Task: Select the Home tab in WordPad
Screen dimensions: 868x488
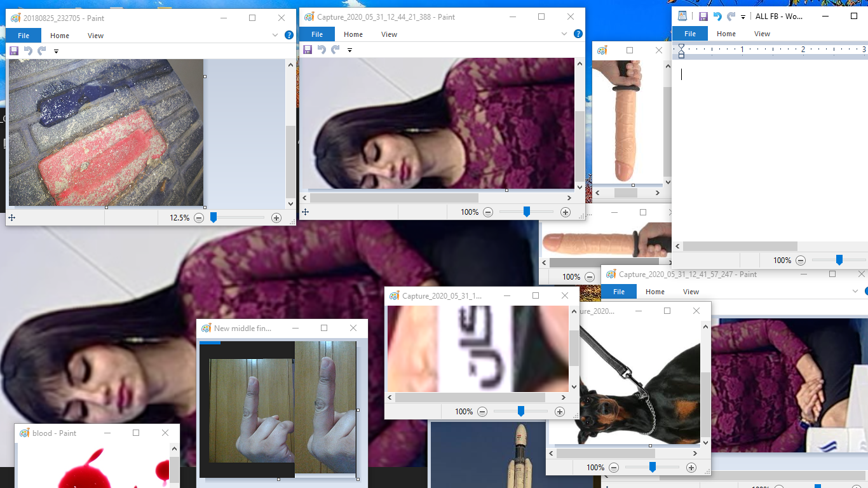Action: [x=726, y=34]
